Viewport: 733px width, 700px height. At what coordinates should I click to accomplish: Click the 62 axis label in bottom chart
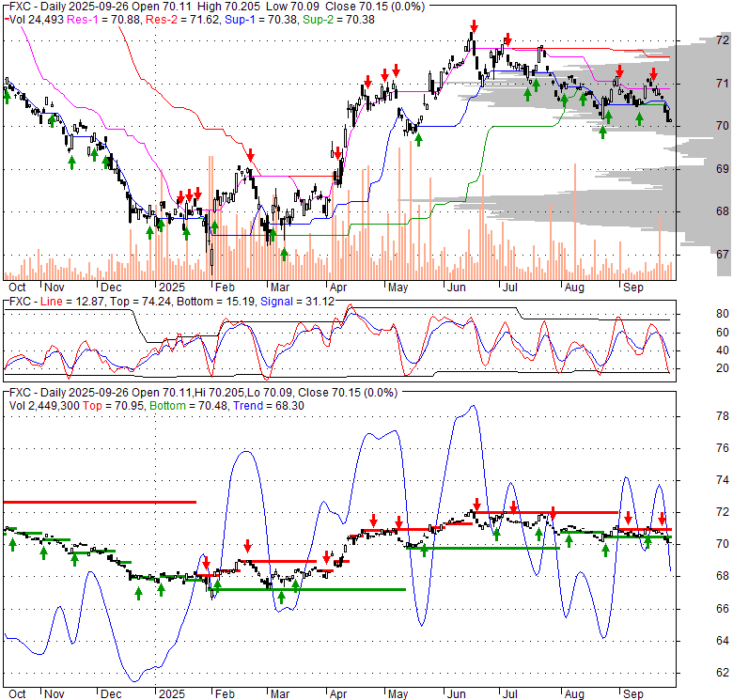click(x=723, y=673)
